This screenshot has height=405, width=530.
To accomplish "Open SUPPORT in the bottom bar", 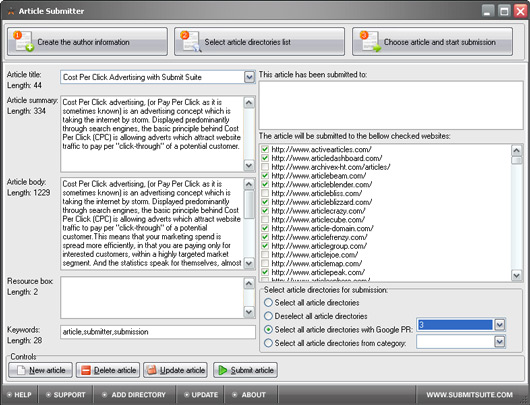I will click(x=66, y=395).
